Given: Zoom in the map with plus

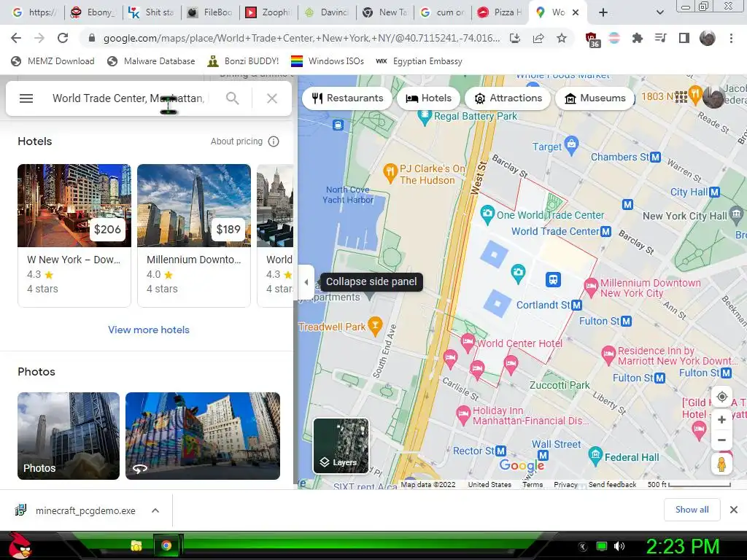Looking at the screenshot, I should (x=721, y=419).
